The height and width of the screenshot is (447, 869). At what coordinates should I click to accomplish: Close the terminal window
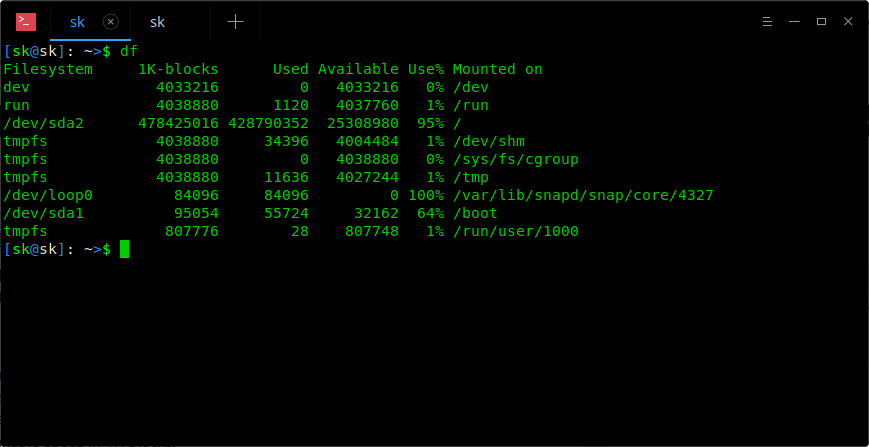848,21
